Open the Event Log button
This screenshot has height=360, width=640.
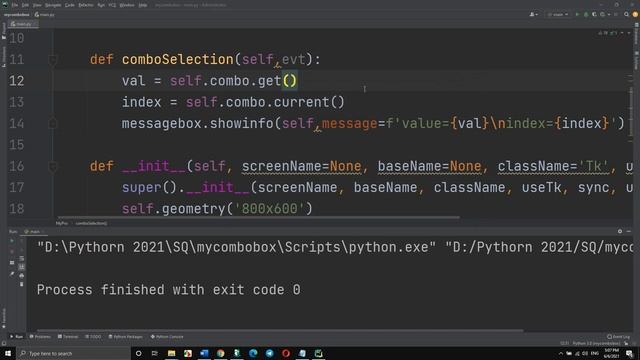coord(618,337)
